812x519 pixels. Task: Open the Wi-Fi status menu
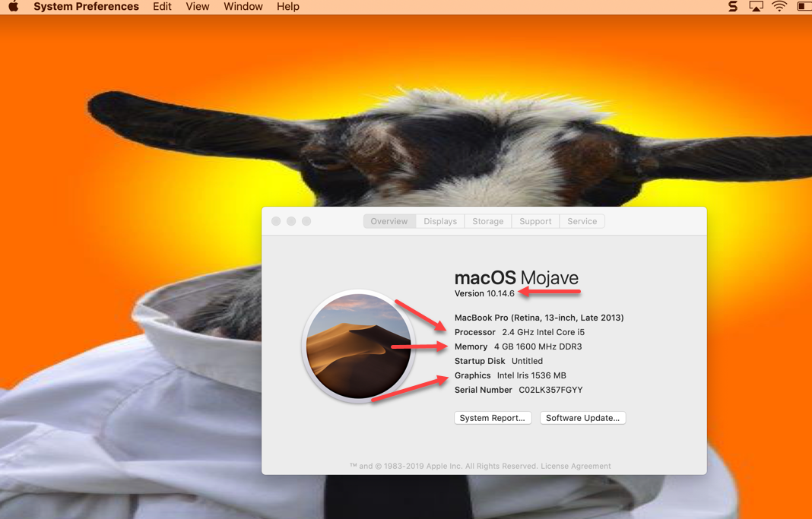(x=779, y=6)
